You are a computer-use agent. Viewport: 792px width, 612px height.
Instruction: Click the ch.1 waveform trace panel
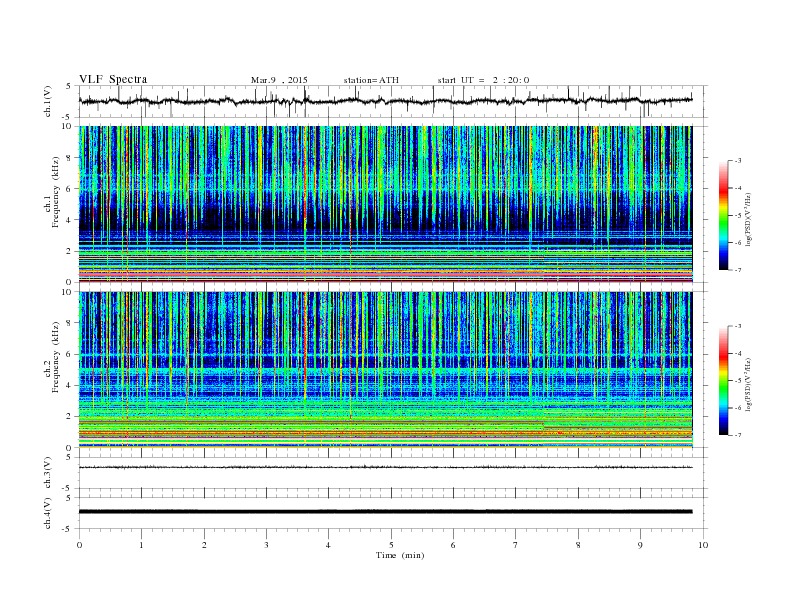pyautogui.click(x=392, y=101)
